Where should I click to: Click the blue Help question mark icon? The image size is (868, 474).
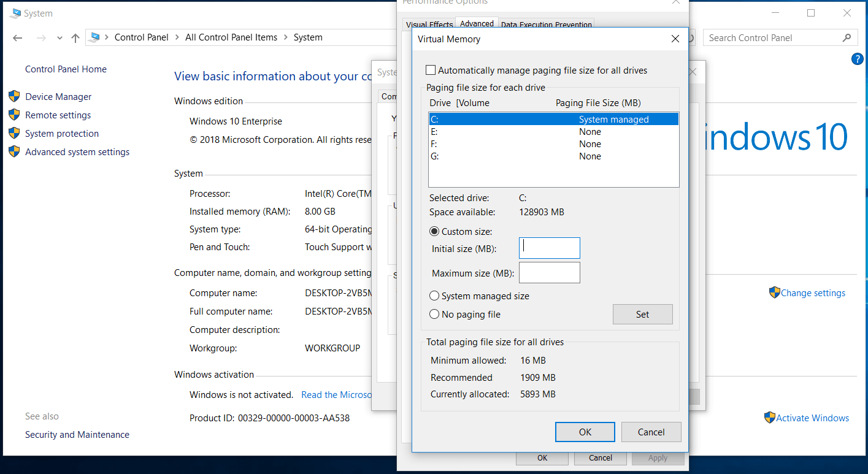pyautogui.click(x=857, y=59)
